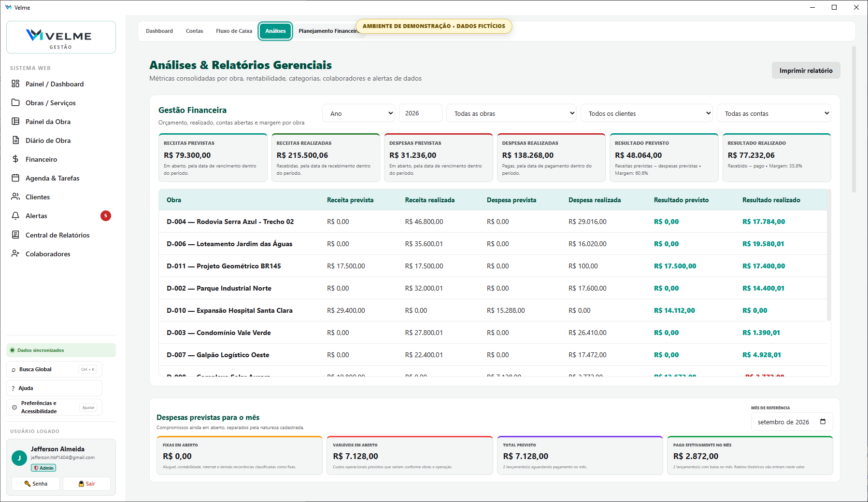Click row D-006 — Loteamento Jardim das Águas

[493, 244]
